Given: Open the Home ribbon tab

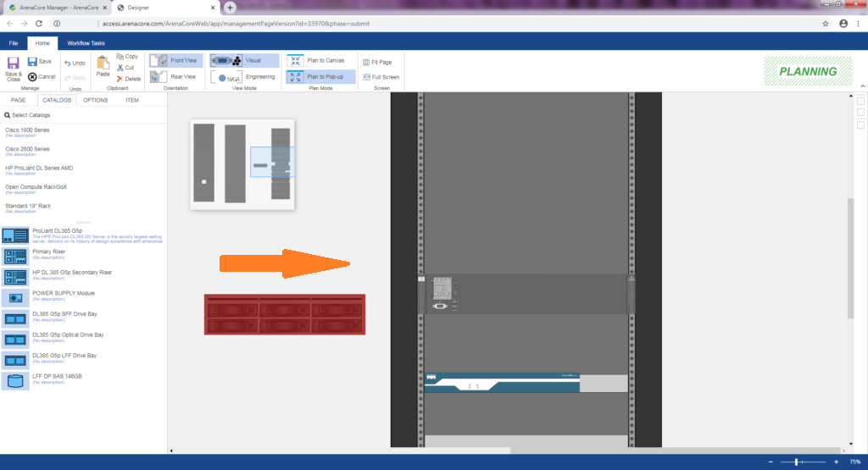Looking at the screenshot, I should click(x=42, y=43).
